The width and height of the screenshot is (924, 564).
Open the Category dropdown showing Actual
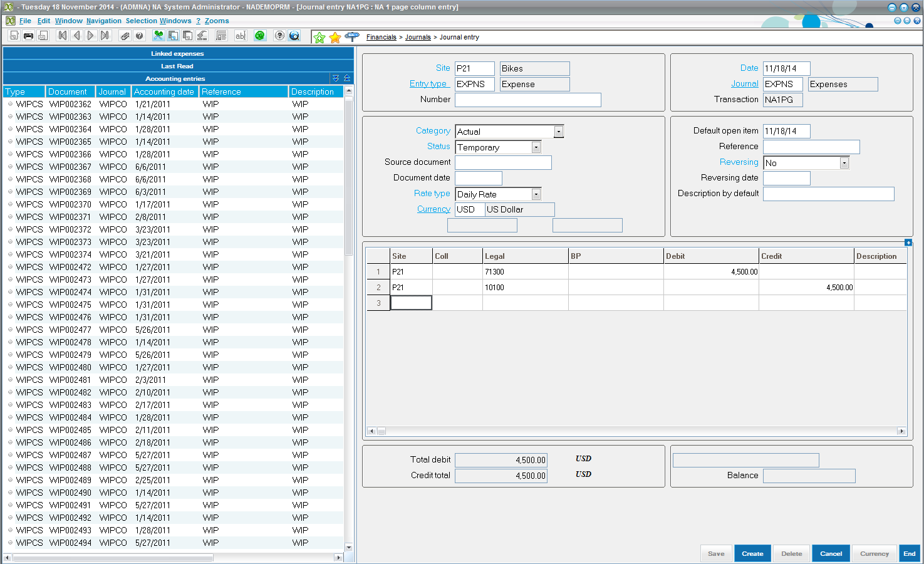558,132
